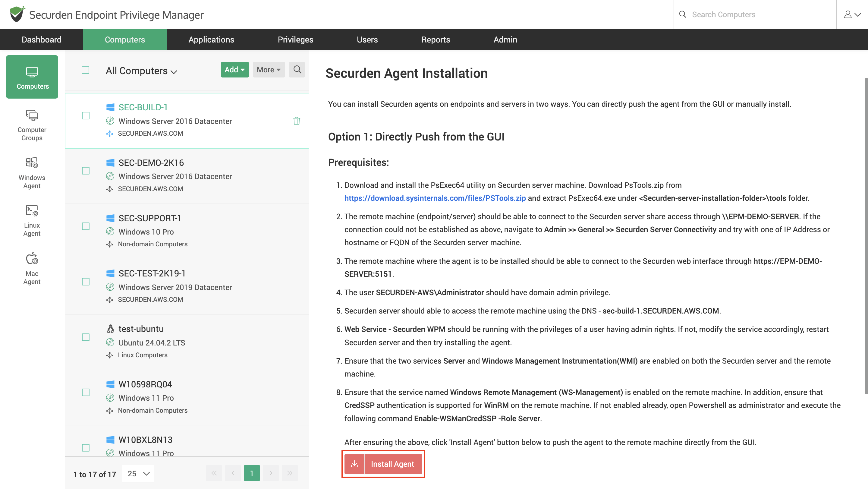Click the search icon in computer list toolbar
This screenshot has width=868, height=489.
pos(297,69)
